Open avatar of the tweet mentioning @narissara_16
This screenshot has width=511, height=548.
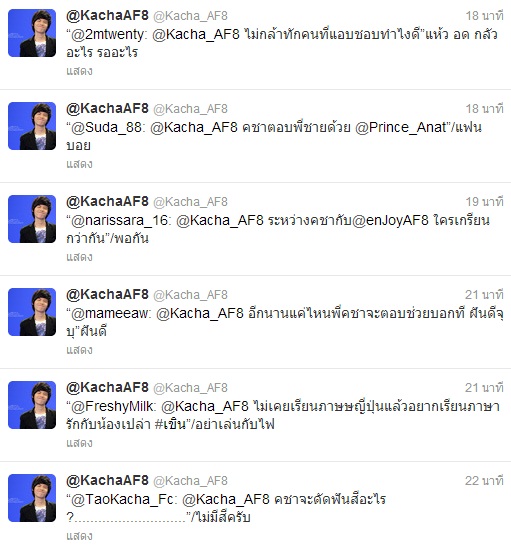[x=32, y=219]
